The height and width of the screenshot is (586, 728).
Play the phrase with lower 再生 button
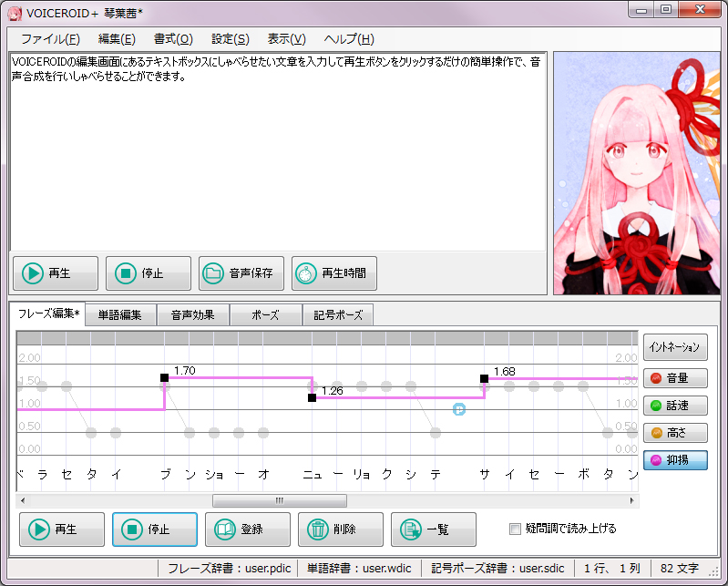pyautogui.click(x=62, y=529)
